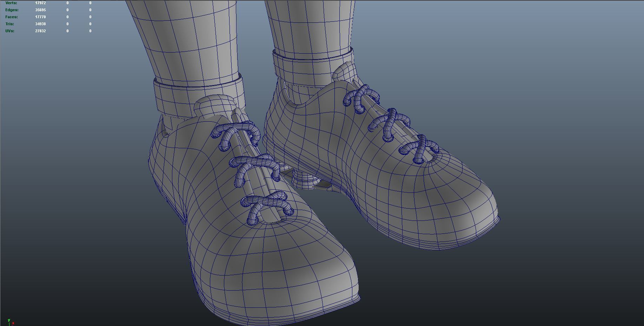This screenshot has width=644, height=326.
Task: Click the "Tris:" label in the HUD
Action: coord(10,24)
